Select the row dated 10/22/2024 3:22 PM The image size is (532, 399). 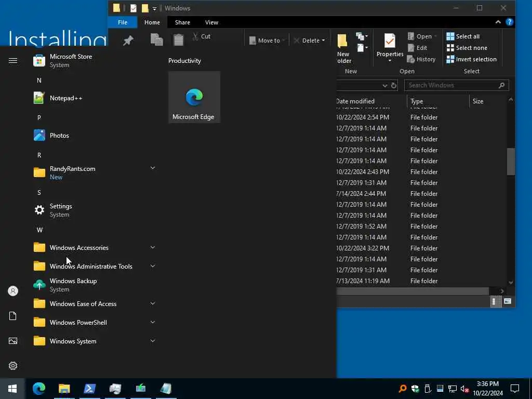click(422, 248)
